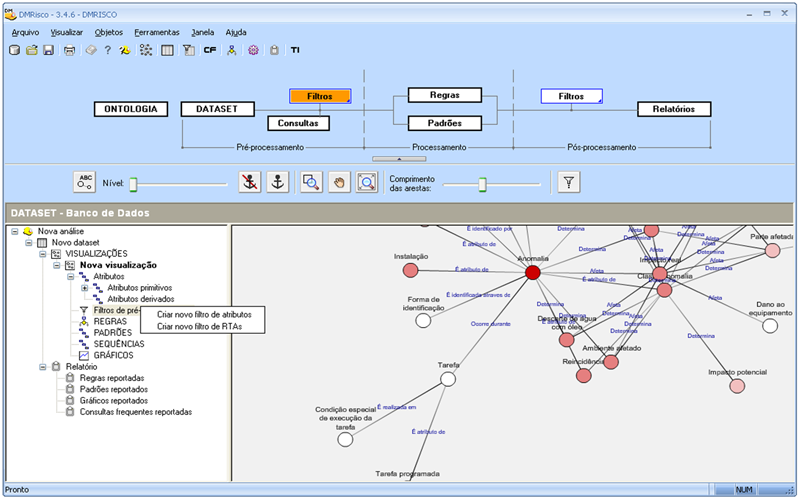The image size is (800, 499).
Task: Select Regras reportadas in tree
Action: coord(112,378)
